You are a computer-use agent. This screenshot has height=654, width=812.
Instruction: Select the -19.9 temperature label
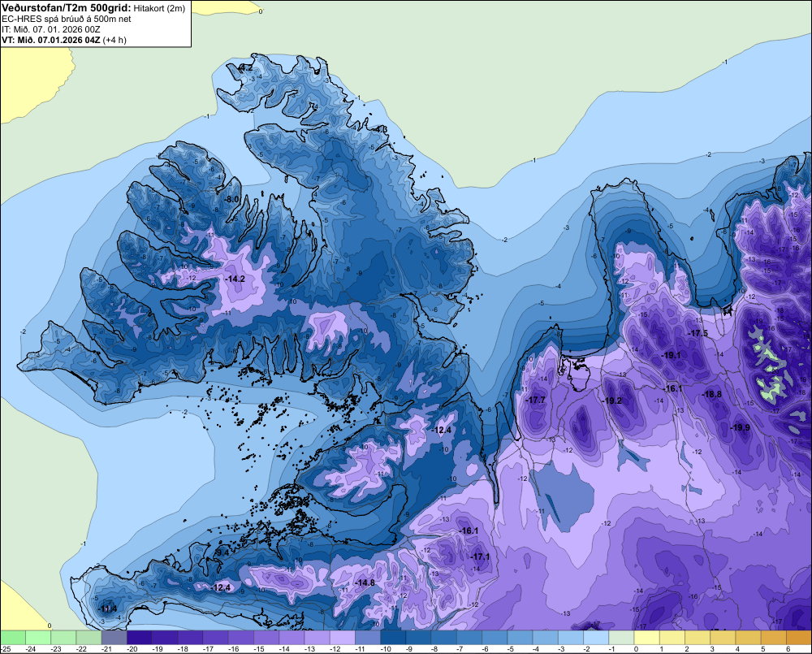740,427
